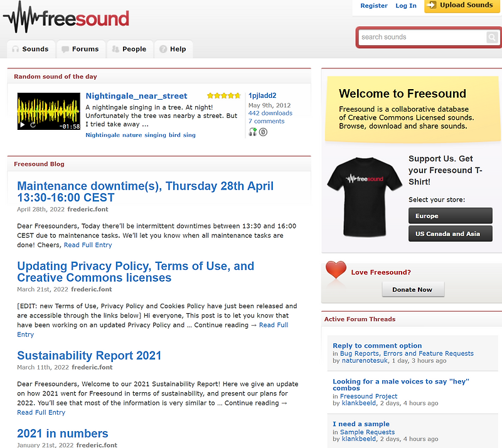Viewport: 502px width, 448px height.
Task: Open the Help tab
Action: point(174,49)
